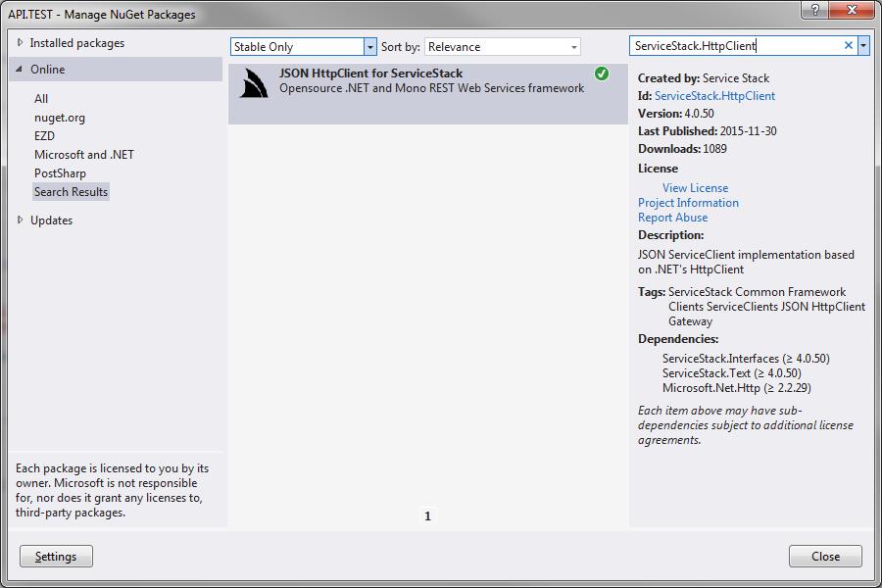This screenshot has height=588, width=882.
Task: Click the ServiceStack shark fin package icon
Action: click(x=254, y=82)
